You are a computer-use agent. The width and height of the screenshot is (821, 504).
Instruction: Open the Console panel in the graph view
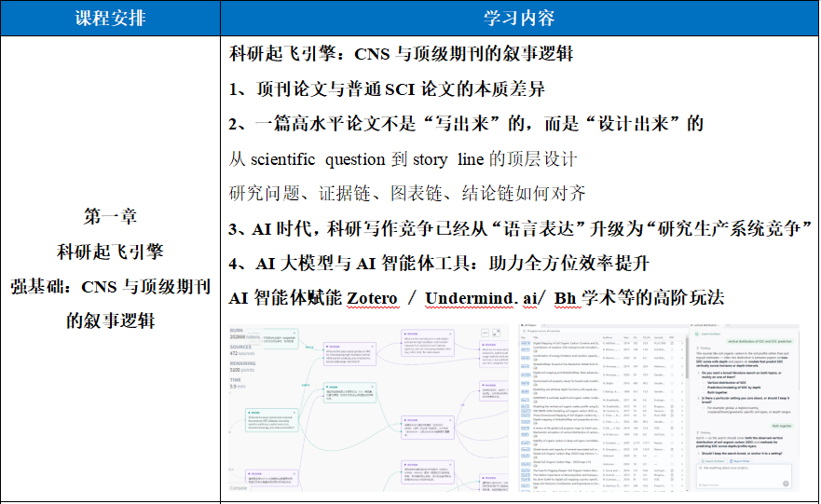(239, 488)
